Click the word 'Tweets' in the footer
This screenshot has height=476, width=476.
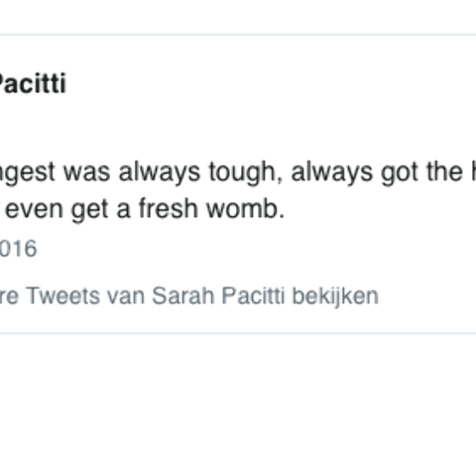point(62,296)
